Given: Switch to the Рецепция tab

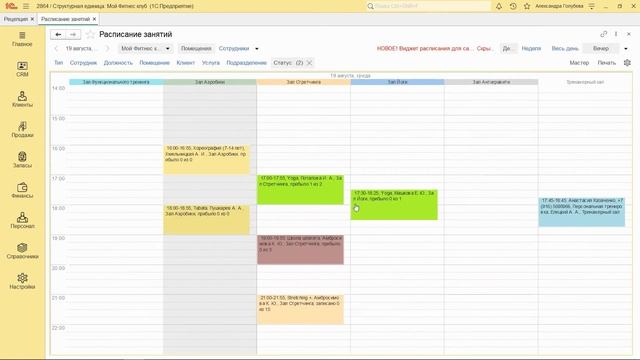Looking at the screenshot, I should [16, 19].
